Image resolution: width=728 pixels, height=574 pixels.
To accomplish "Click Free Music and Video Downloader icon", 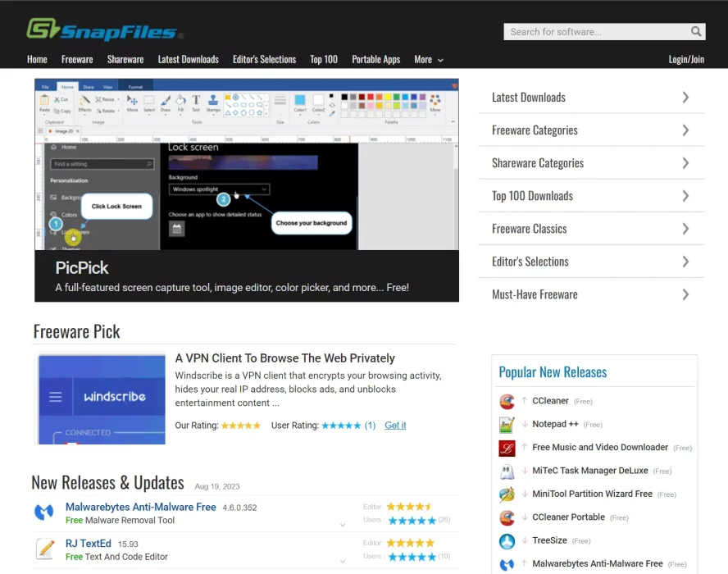I will 507,449.
